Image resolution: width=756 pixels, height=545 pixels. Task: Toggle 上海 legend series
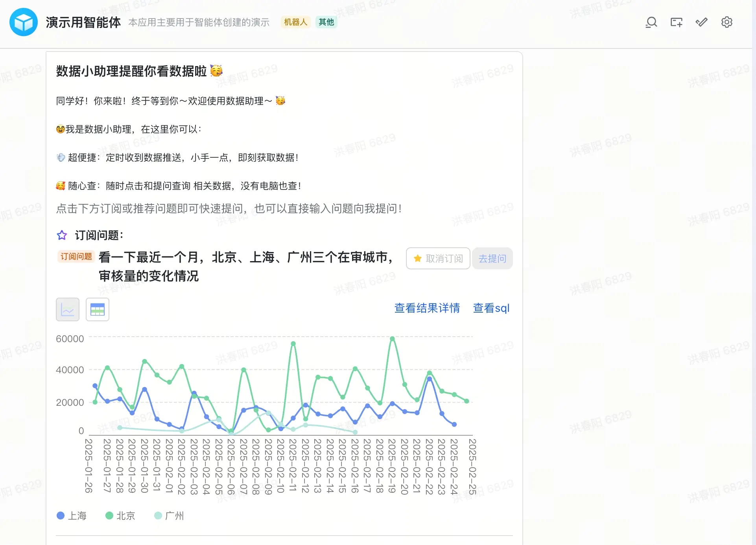(72, 516)
